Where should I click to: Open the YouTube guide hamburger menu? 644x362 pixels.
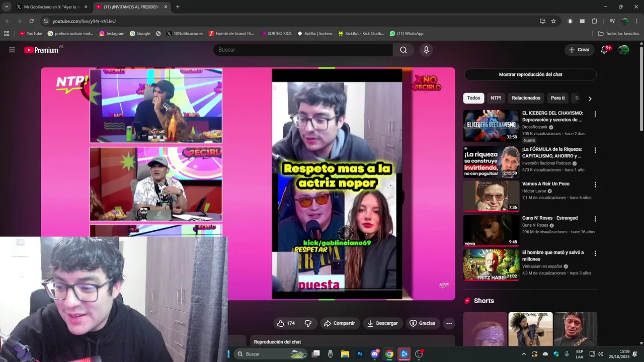pyautogui.click(x=12, y=50)
